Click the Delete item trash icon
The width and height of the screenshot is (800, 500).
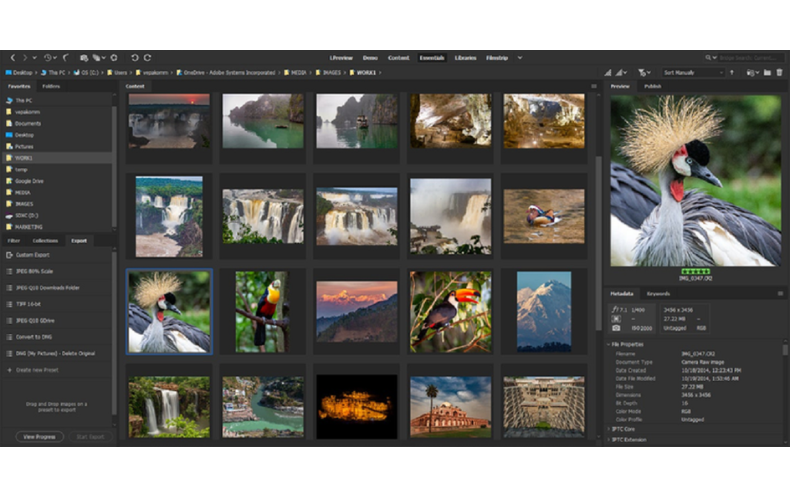[779, 73]
